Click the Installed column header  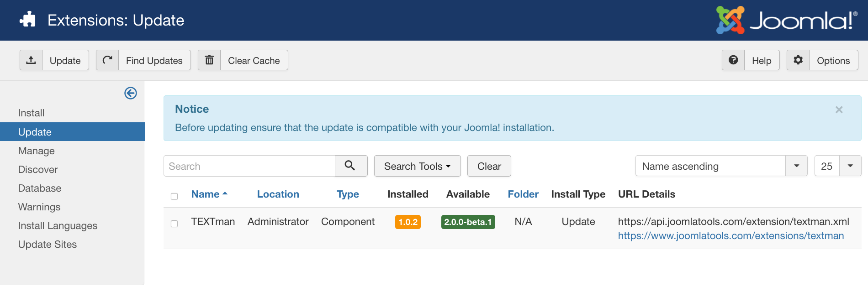pos(408,194)
